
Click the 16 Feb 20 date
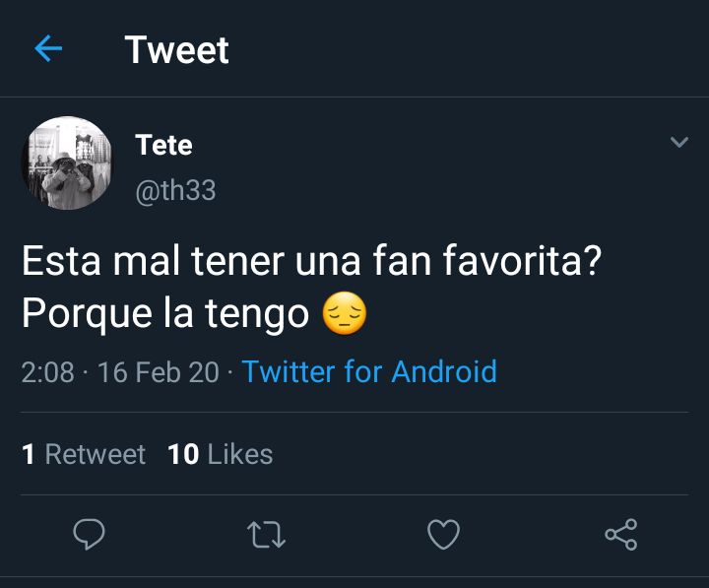point(159,372)
